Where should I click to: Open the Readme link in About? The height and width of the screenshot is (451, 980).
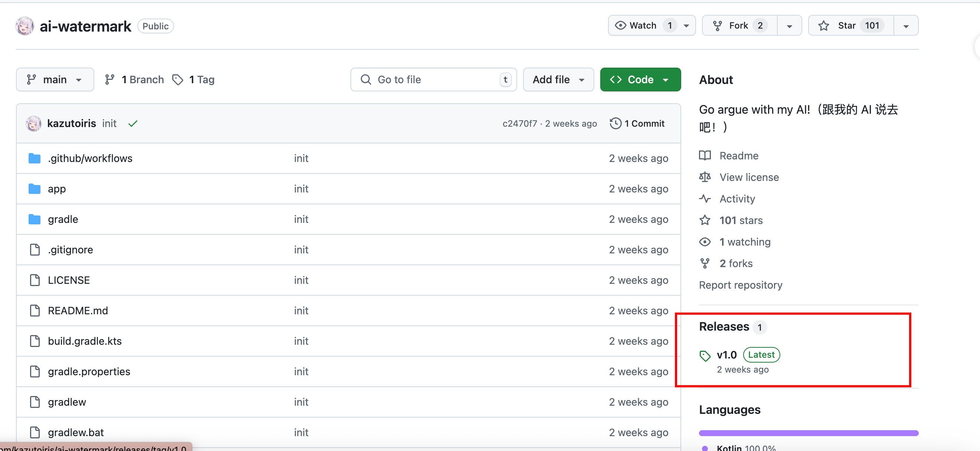coord(739,156)
